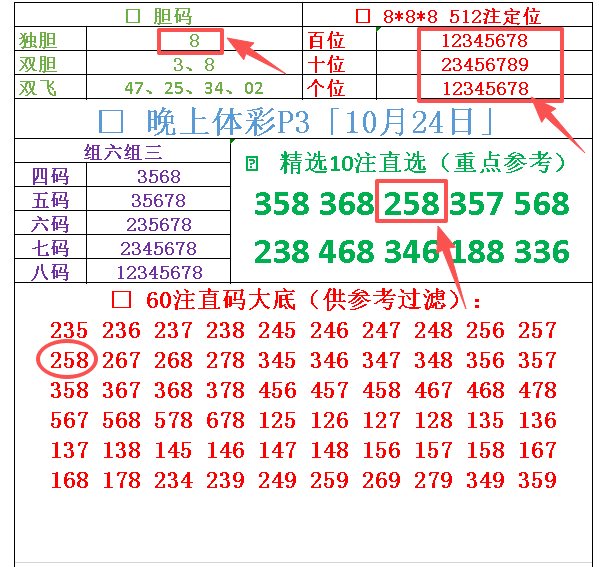Select green pick number 346

pos(412,251)
